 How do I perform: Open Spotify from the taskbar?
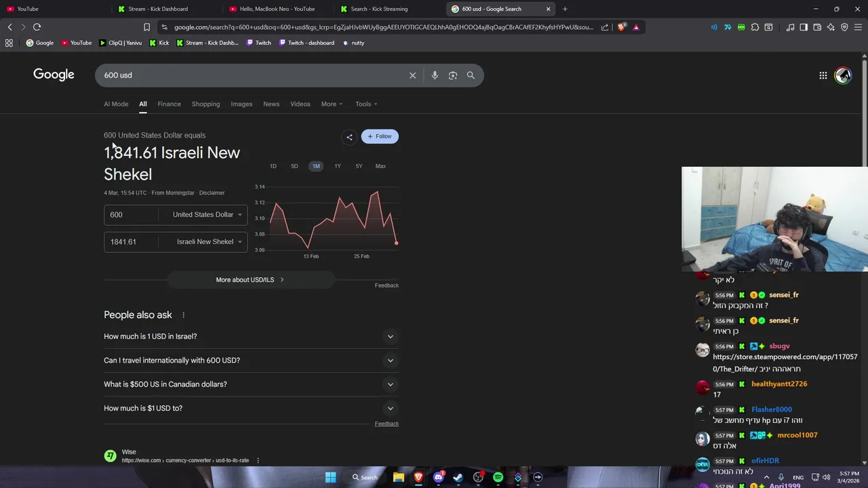[x=498, y=477]
